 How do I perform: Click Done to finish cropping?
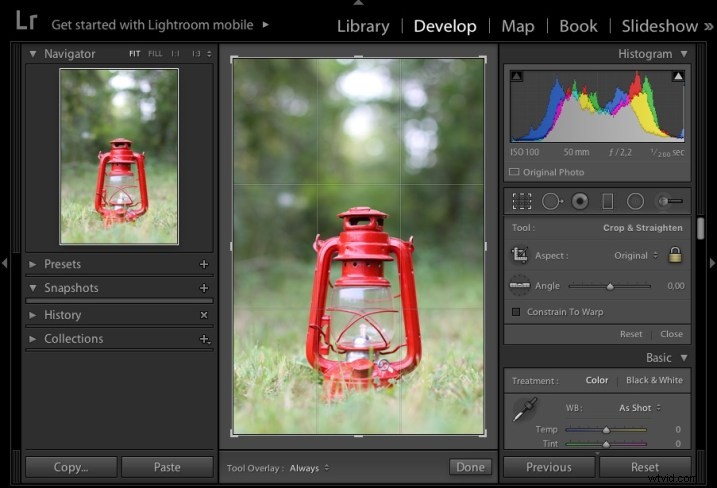coord(470,467)
